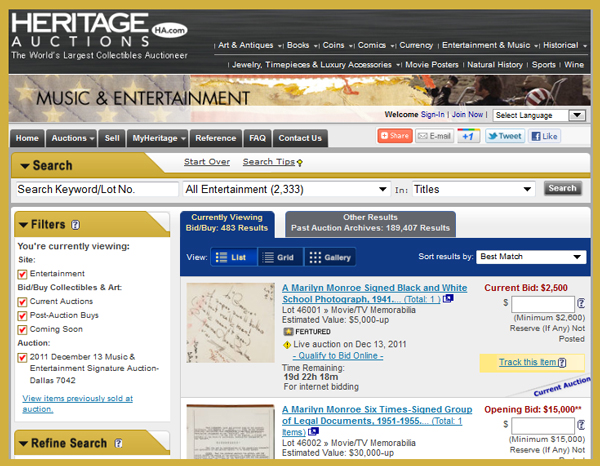The width and height of the screenshot is (600, 466).
Task: Open View items previously sold at auction
Action: (x=77, y=404)
